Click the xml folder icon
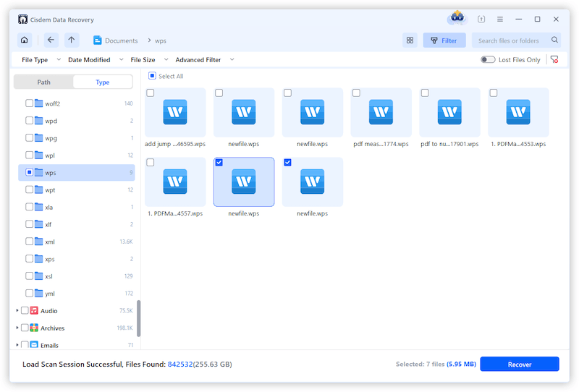 pyautogui.click(x=39, y=242)
